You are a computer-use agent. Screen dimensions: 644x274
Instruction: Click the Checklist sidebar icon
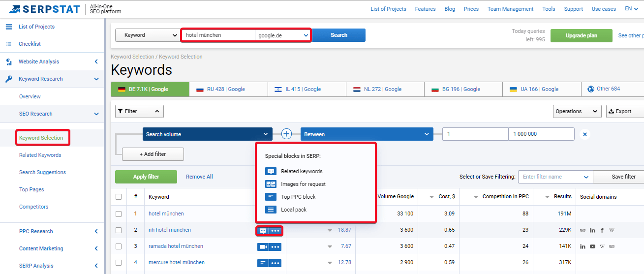click(9, 44)
